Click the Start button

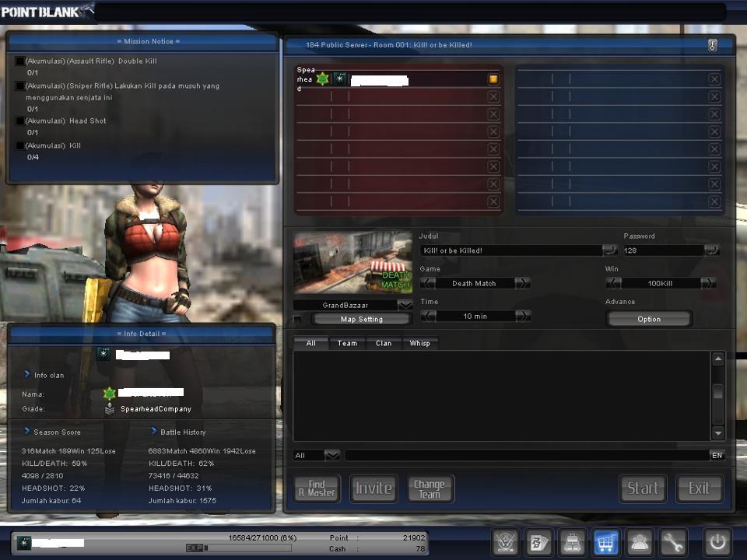tap(643, 488)
